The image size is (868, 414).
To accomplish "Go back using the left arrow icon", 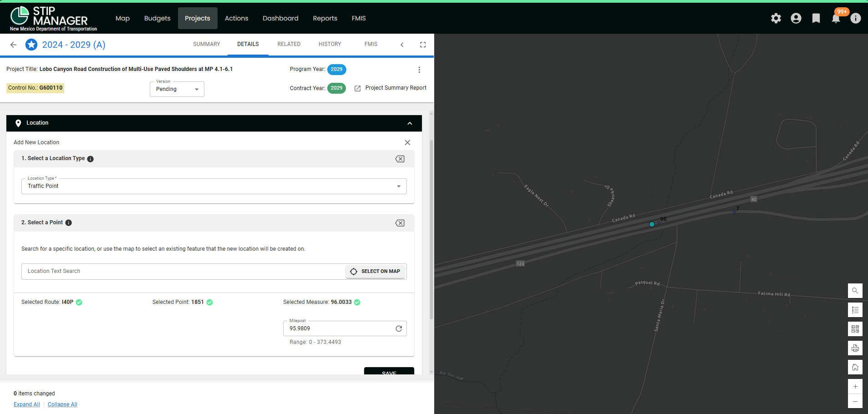I will click(x=13, y=45).
